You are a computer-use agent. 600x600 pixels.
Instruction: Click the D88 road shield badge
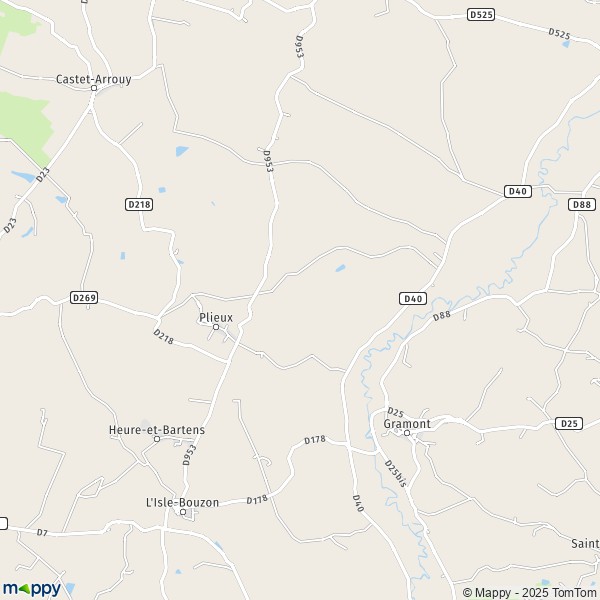click(x=582, y=204)
